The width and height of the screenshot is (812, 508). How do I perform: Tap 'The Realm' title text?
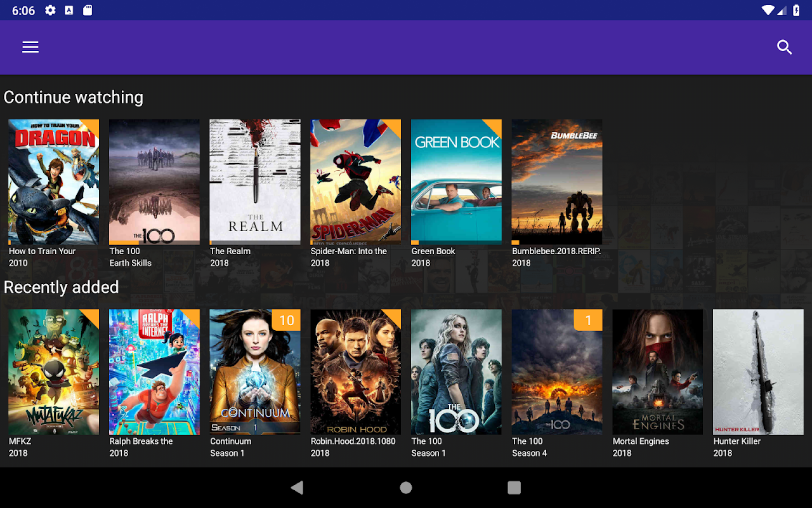pyautogui.click(x=230, y=251)
